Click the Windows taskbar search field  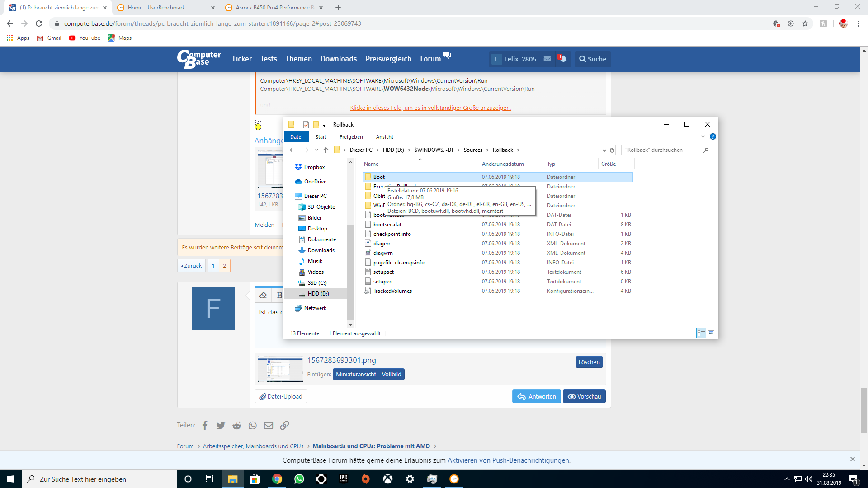click(x=99, y=479)
